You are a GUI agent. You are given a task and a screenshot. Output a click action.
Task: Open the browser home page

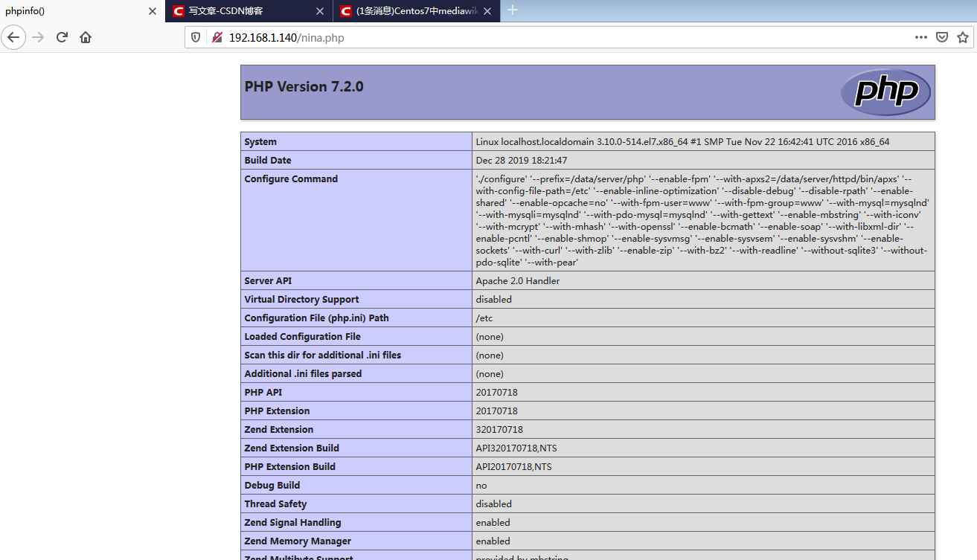pos(86,37)
